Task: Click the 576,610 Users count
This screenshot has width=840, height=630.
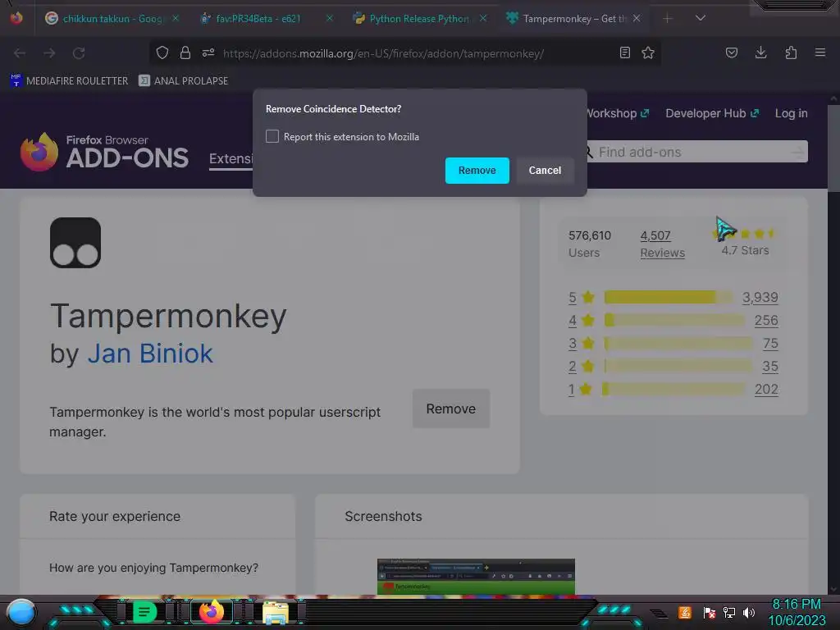Action: pos(589,244)
